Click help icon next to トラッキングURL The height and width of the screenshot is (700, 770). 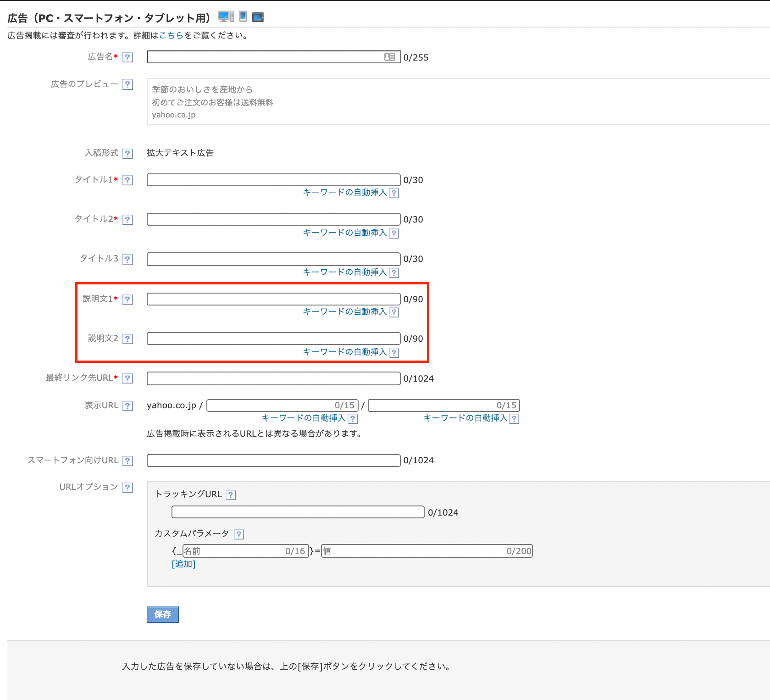[x=231, y=494]
